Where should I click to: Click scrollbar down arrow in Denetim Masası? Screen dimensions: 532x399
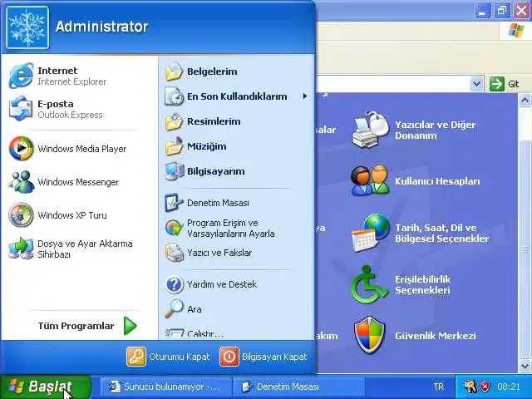[x=525, y=366]
